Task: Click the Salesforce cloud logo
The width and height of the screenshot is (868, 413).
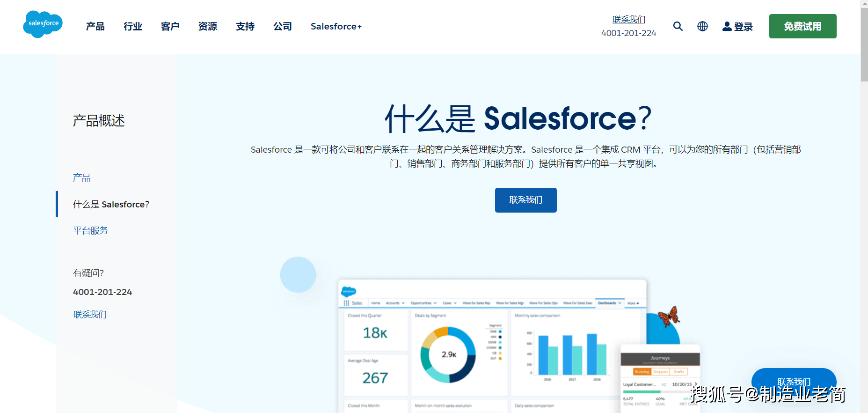Action: click(43, 24)
